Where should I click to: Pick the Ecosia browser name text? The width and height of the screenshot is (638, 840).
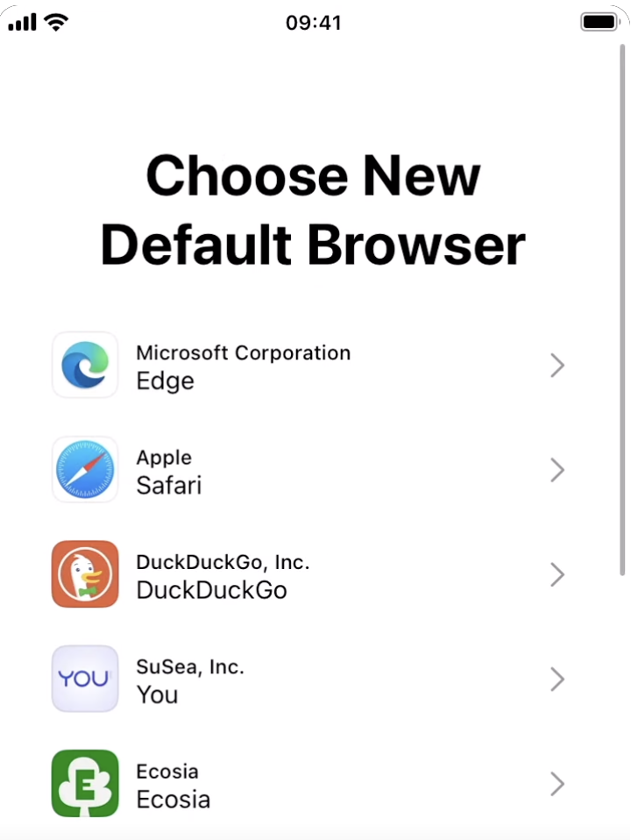tap(174, 799)
